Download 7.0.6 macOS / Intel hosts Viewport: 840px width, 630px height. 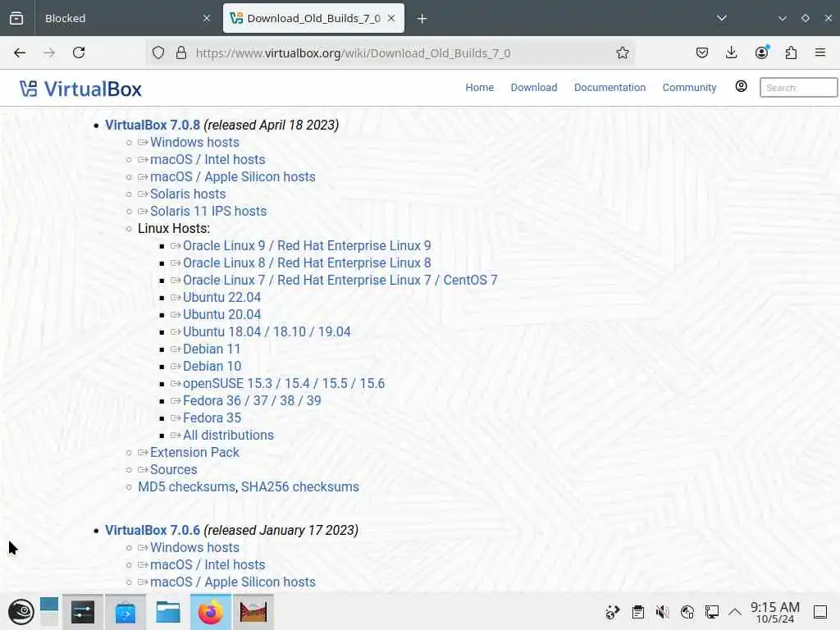point(208,564)
